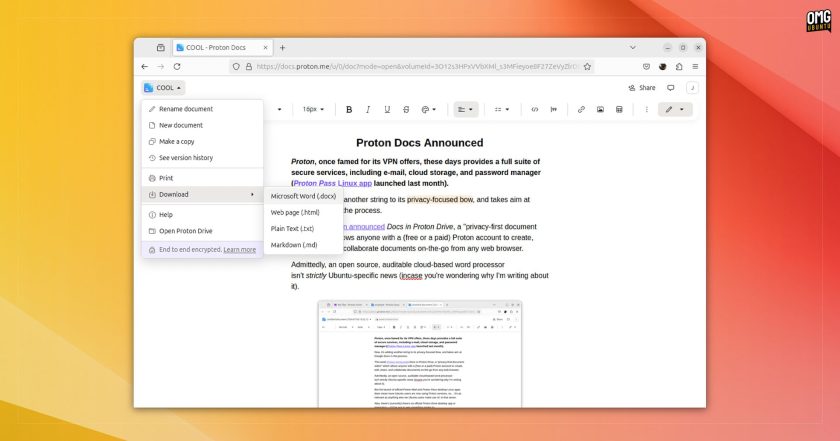
Task: Expand the Download submenu
Action: 202,195
